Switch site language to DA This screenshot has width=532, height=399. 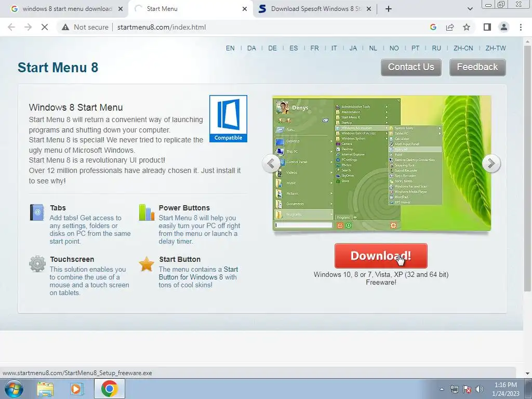coord(251,48)
